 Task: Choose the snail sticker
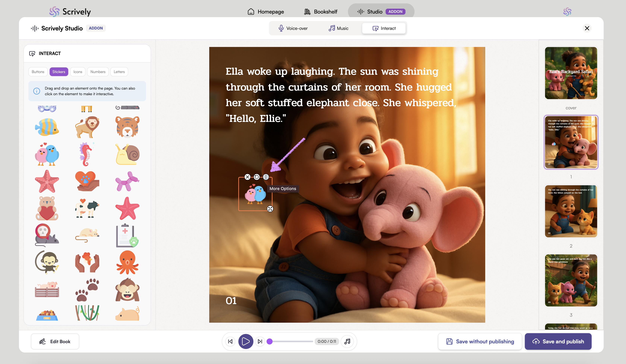click(127, 154)
